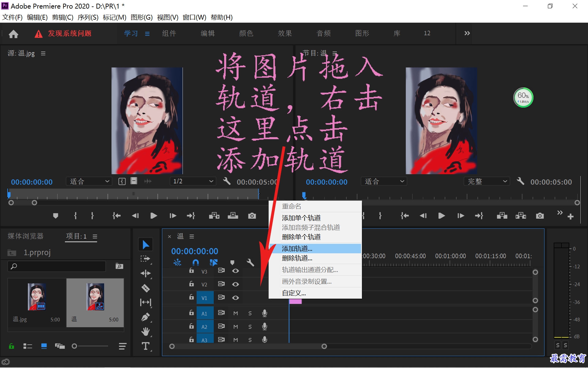588x368 pixels.
Task: Click New Bin folder icon in project
Action: 119,266
